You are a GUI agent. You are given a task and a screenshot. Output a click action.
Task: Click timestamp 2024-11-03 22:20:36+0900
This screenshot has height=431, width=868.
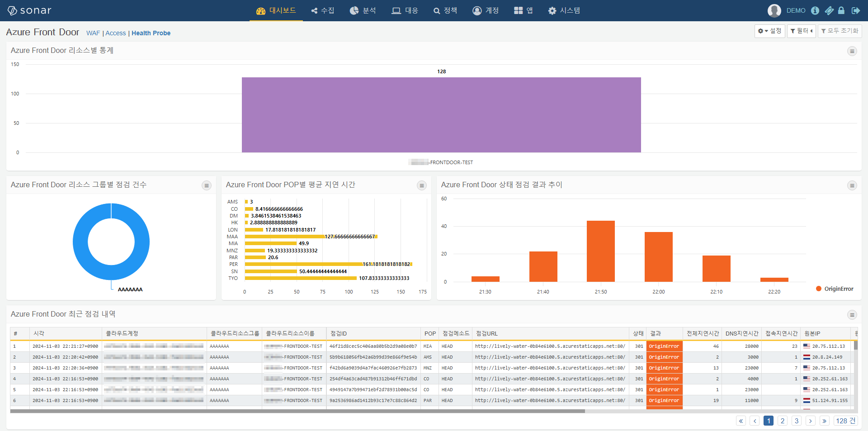pyautogui.click(x=65, y=368)
